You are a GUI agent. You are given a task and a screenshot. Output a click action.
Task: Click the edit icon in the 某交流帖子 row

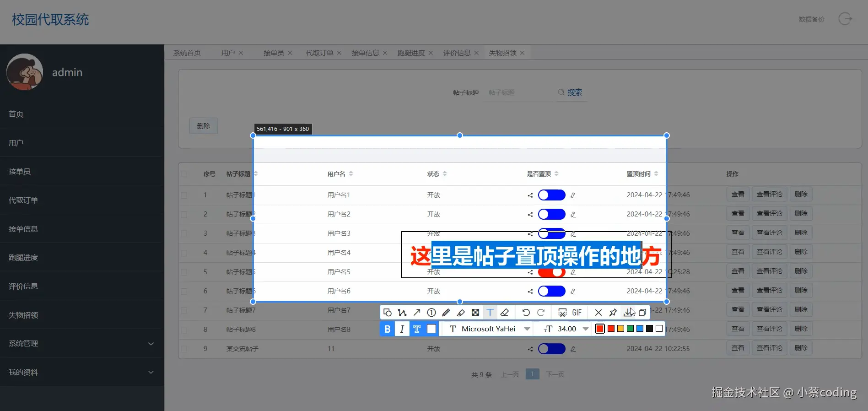(x=573, y=349)
